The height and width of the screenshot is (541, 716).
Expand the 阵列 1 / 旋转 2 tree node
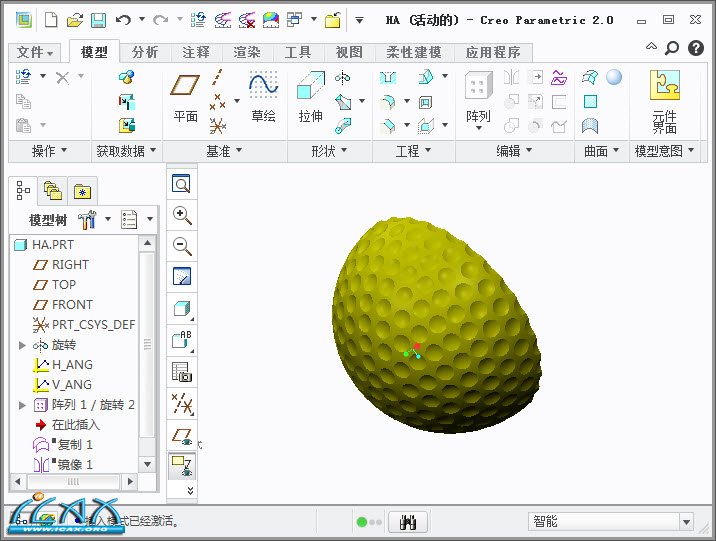tap(23, 405)
